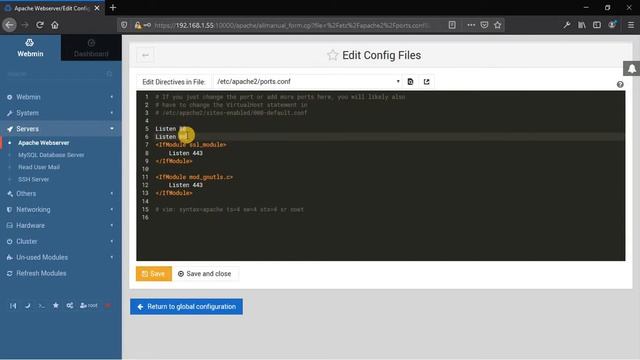
Task: Open Firefox account avatar
Action: pos(612,25)
